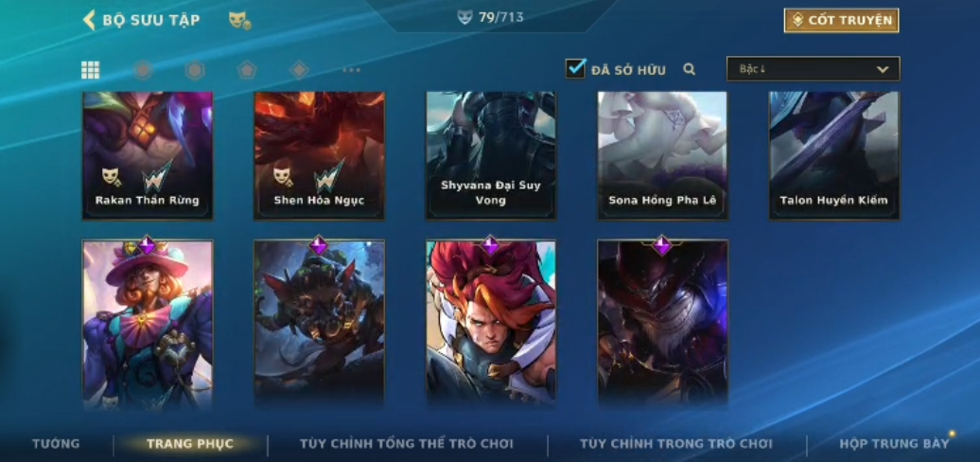This screenshot has width=980, height=462.
Task: Select the Shyvana Đại Suy Vong skin
Action: tap(491, 155)
